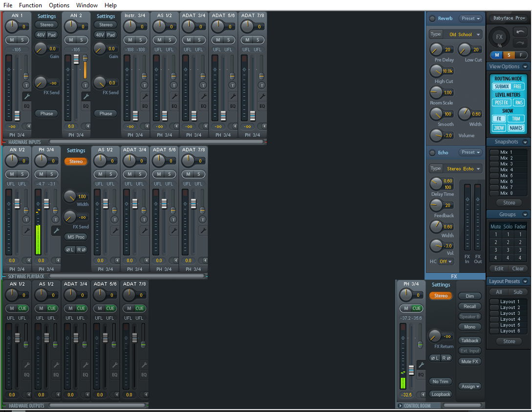This screenshot has width=532, height=412.
Task: Click Dim button in Control Room
Action: (x=469, y=296)
